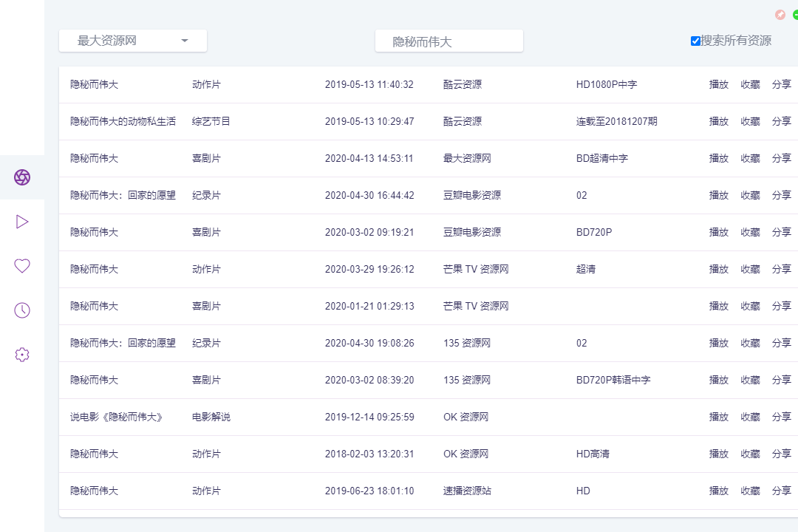
Task: Play the 酷云资源 HD1080P中字 entry
Action: click(x=719, y=84)
